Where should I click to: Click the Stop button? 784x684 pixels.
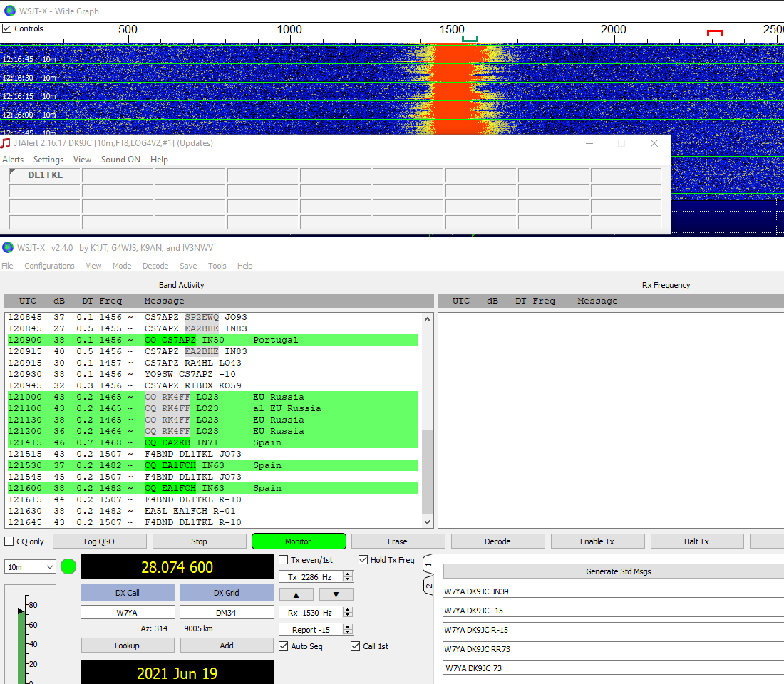tap(199, 541)
